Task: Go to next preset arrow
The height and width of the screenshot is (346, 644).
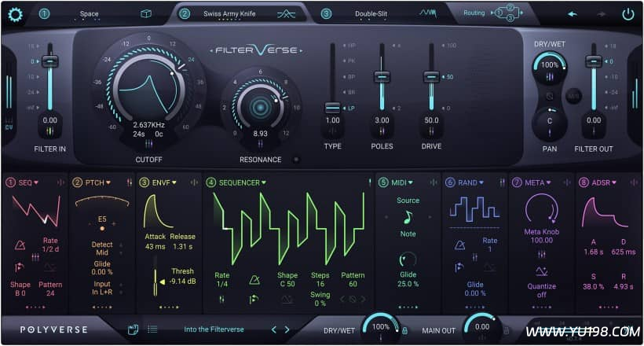Action: 287,329
